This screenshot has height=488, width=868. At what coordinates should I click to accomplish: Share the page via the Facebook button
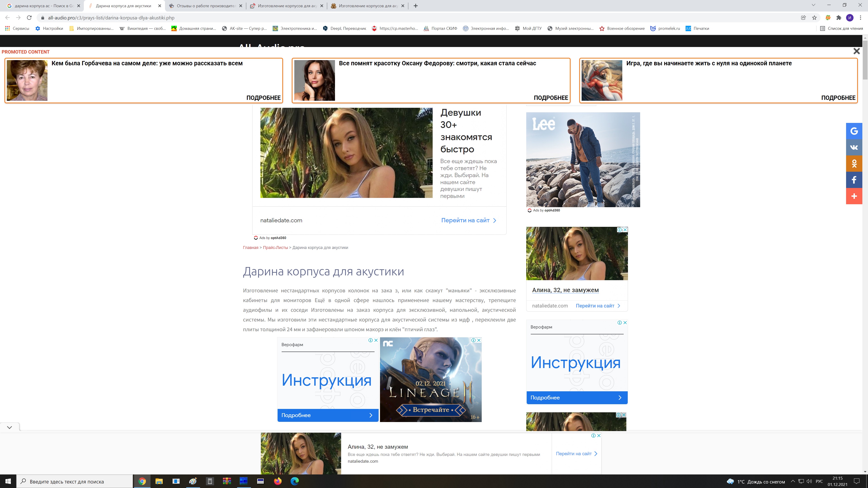[854, 180]
